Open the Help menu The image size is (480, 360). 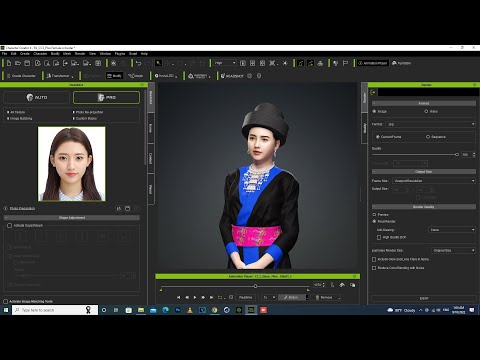click(144, 54)
